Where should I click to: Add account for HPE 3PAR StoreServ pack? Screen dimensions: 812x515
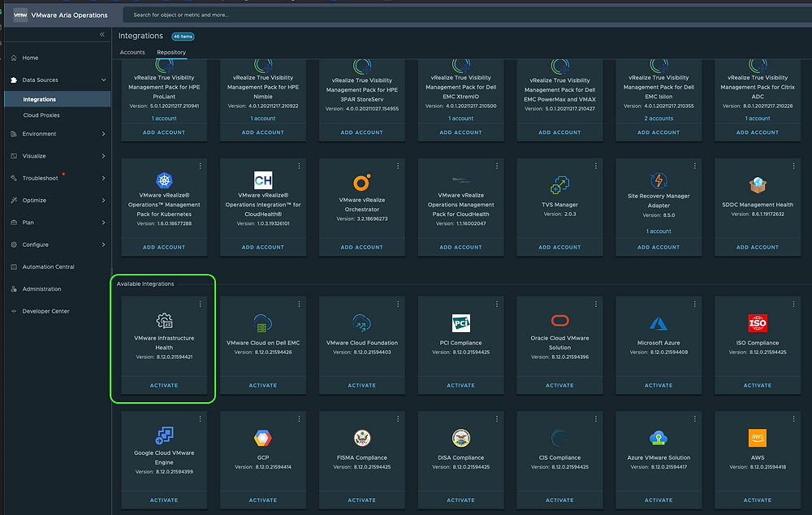click(362, 132)
